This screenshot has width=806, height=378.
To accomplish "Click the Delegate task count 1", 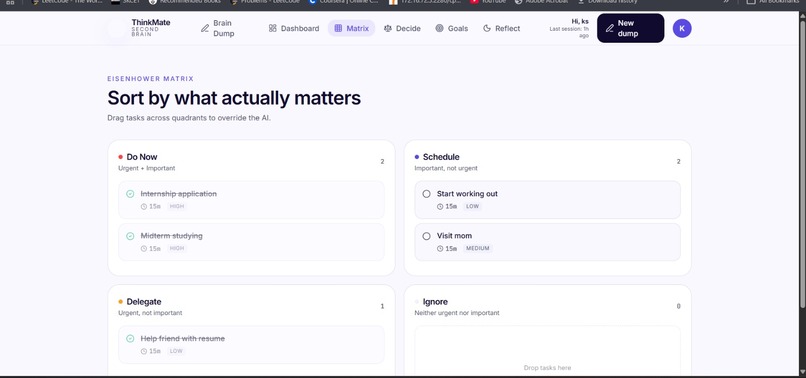I will pyautogui.click(x=382, y=307).
